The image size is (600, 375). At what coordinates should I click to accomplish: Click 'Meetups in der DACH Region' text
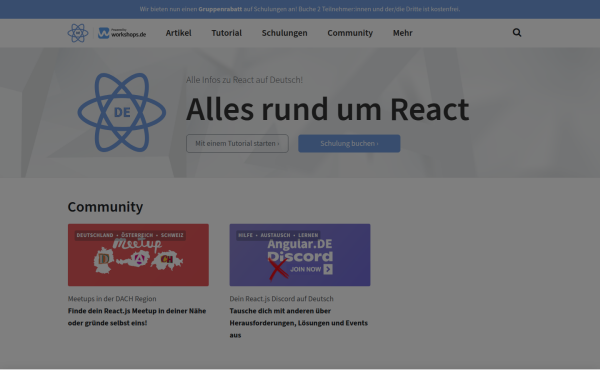click(x=112, y=298)
